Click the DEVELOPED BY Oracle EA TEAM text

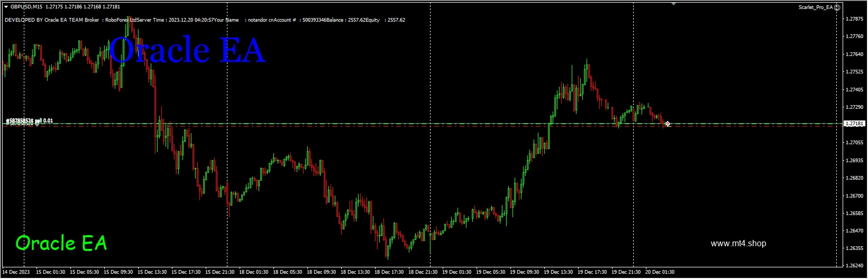pos(44,20)
